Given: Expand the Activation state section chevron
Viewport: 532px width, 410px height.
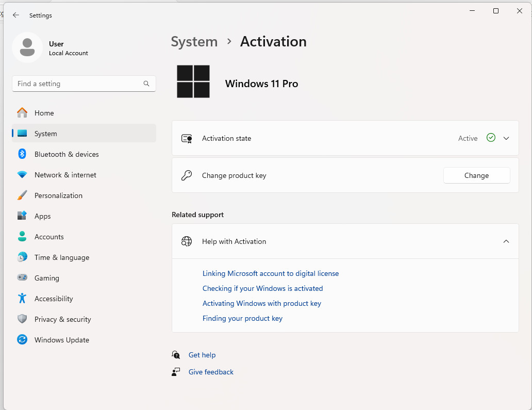Looking at the screenshot, I should [506, 138].
